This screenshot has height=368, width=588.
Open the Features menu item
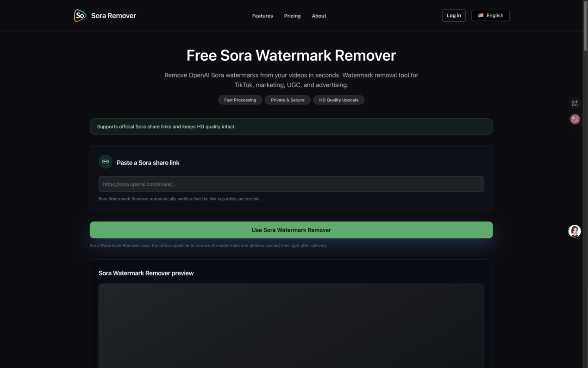coord(262,15)
